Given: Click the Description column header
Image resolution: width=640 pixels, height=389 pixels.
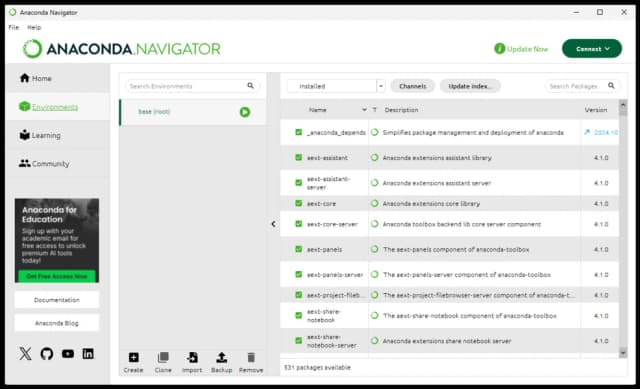Looking at the screenshot, I should coord(401,110).
